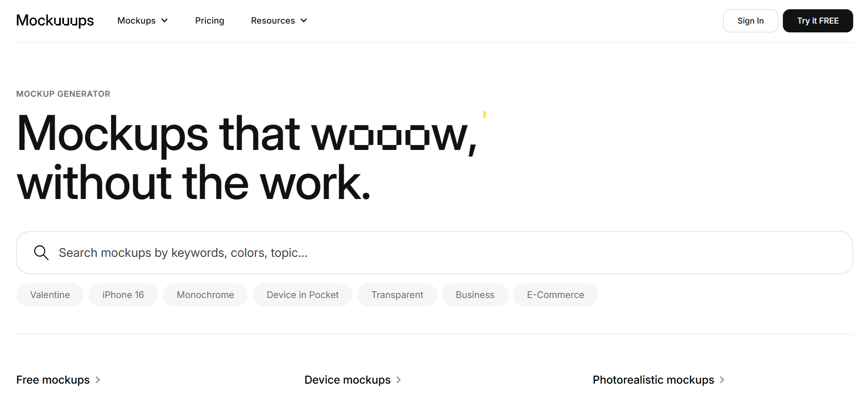This screenshot has width=868, height=398.
Task: Expand the Resources dropdown chevron
Action: pos(304,21)
